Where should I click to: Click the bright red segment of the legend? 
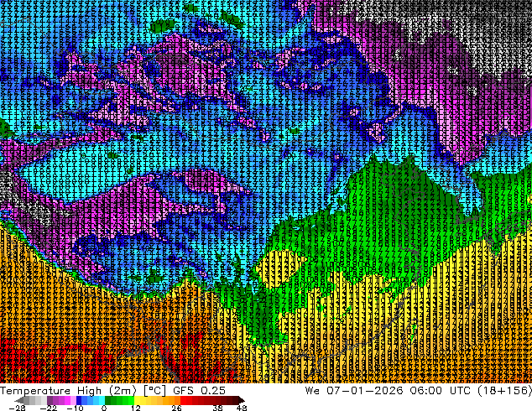pos(183,400)
